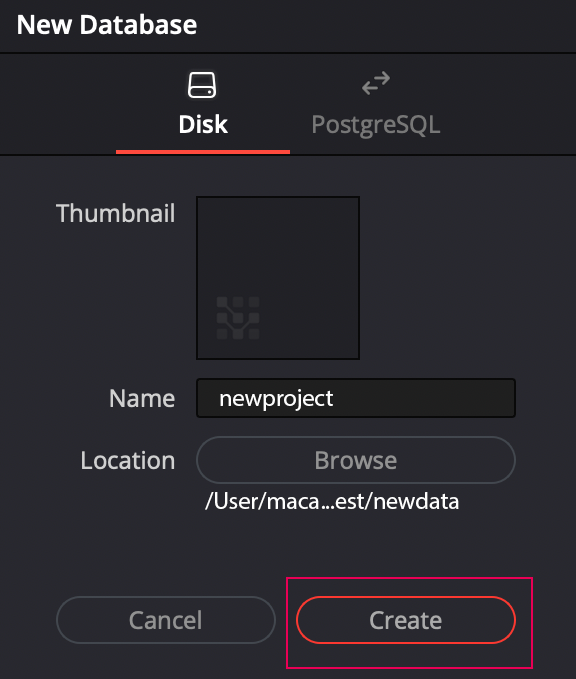Click the Cancel button
Image resolution: width=576 pixels, height=679 pixels.
pyautogui.click(x=166, y=620)
